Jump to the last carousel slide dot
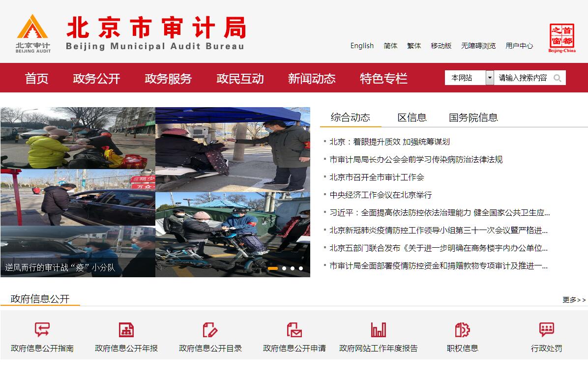The height and width of the screenshot is (379, 588). (301, 268)
